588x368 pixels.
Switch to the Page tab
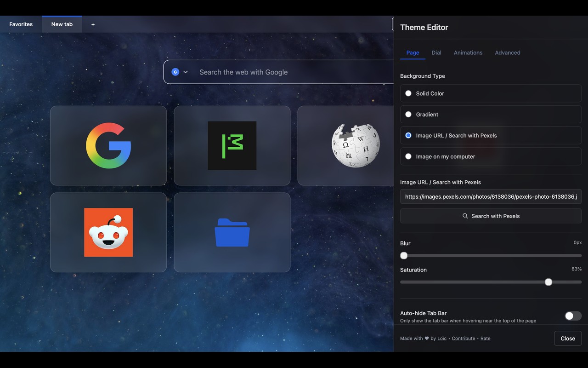[413, 52]
